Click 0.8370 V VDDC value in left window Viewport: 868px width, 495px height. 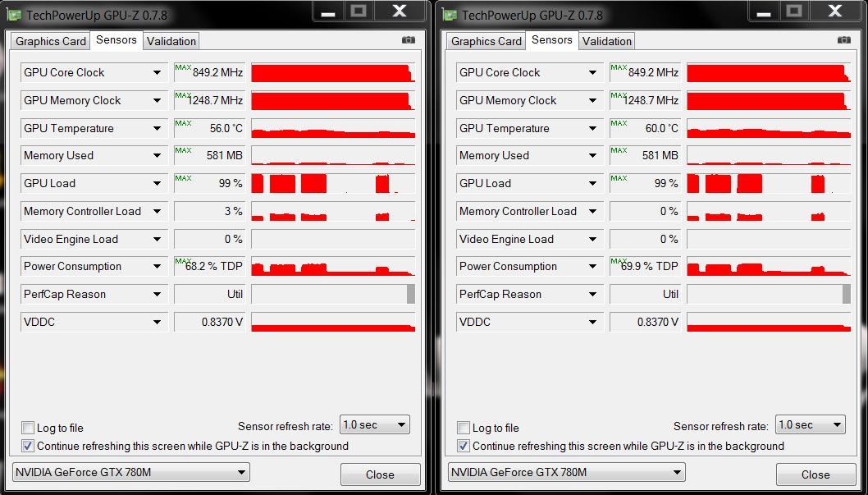210,322
